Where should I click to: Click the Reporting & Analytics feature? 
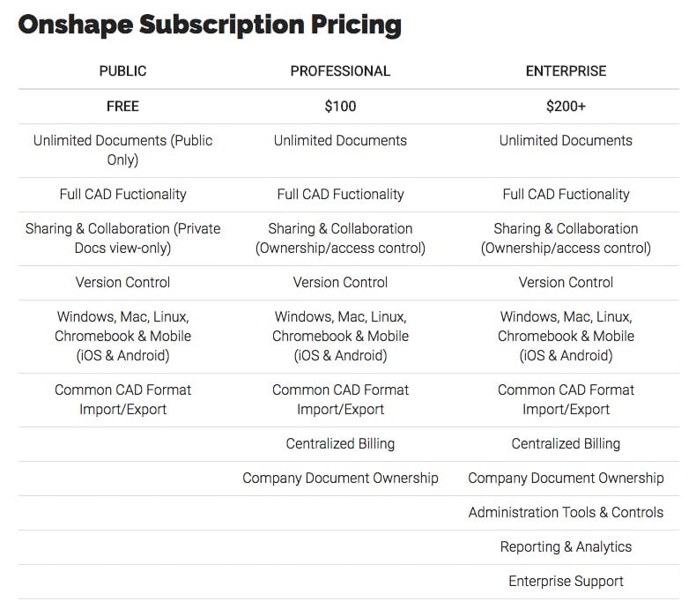pyautogui.click(x=566, y=546)
